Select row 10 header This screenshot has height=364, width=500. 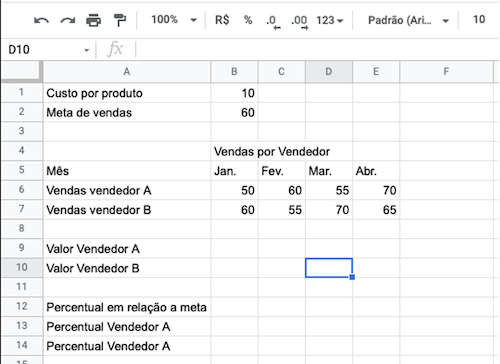pyautogui.click(x=22, y=268)
